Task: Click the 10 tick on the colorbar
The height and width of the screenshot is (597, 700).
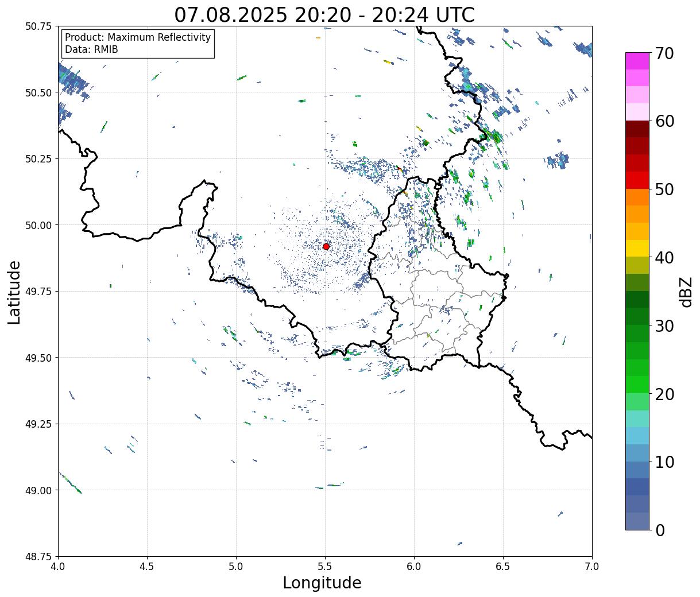Action: point(664,462)
